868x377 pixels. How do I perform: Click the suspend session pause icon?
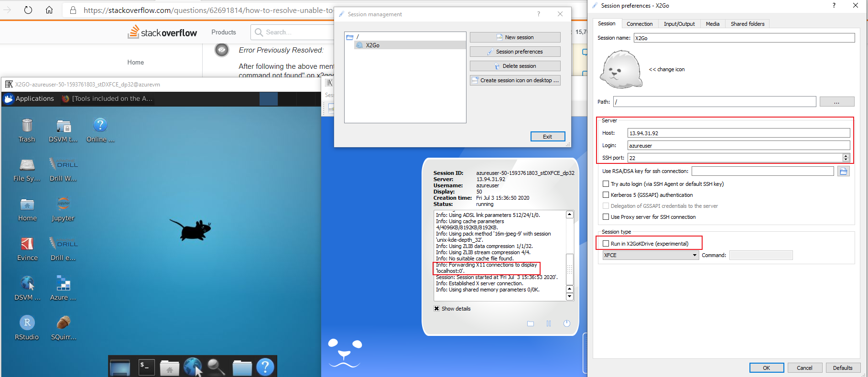[x=549, y=323]
